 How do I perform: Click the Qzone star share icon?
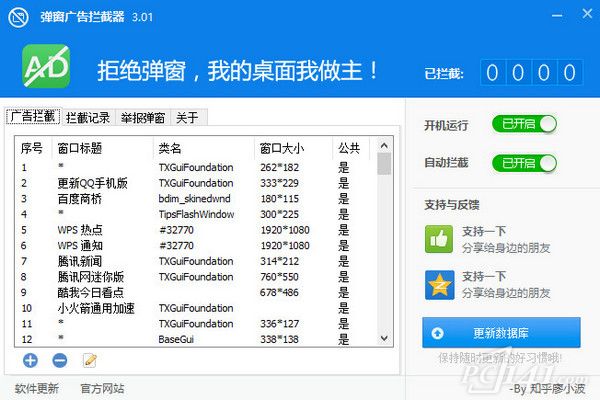[440, 285]
